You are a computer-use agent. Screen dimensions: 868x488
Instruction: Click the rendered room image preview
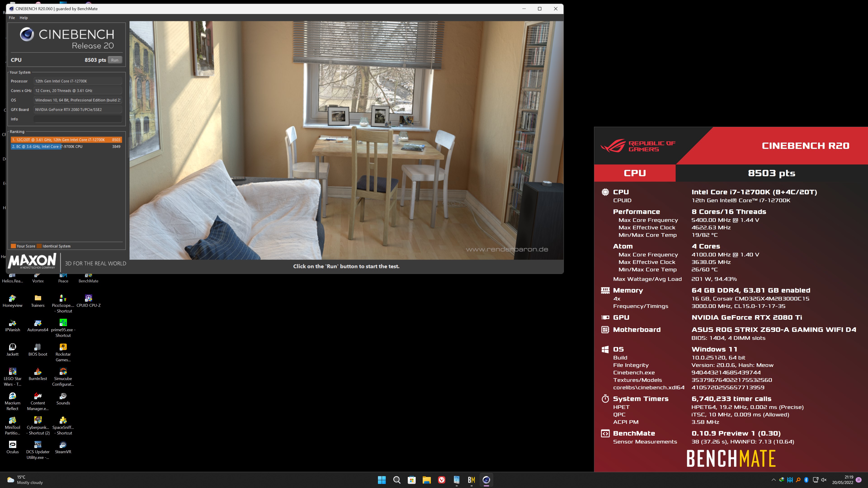click(x=346, y=140)
